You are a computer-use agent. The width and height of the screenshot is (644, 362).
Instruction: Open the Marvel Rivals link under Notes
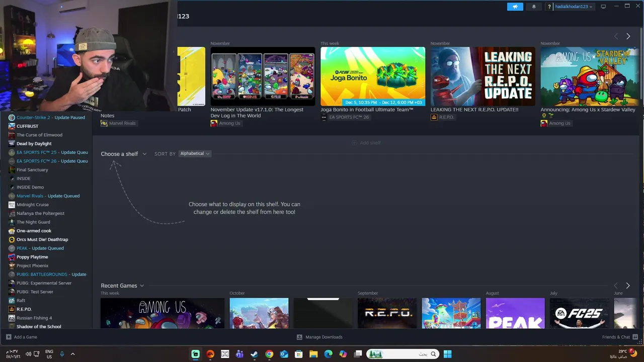118,123
